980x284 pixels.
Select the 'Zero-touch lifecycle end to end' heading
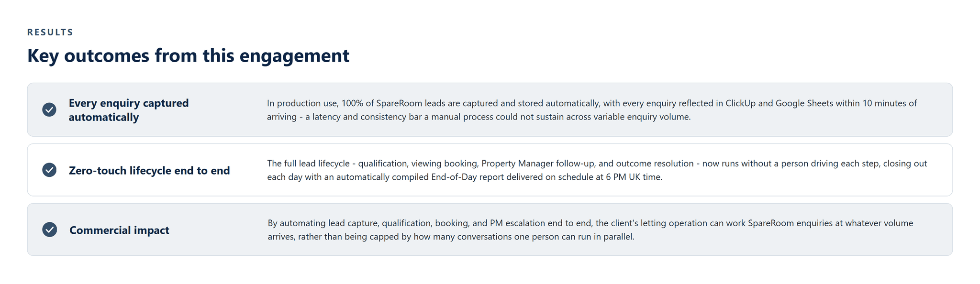[x=149, y=170]
